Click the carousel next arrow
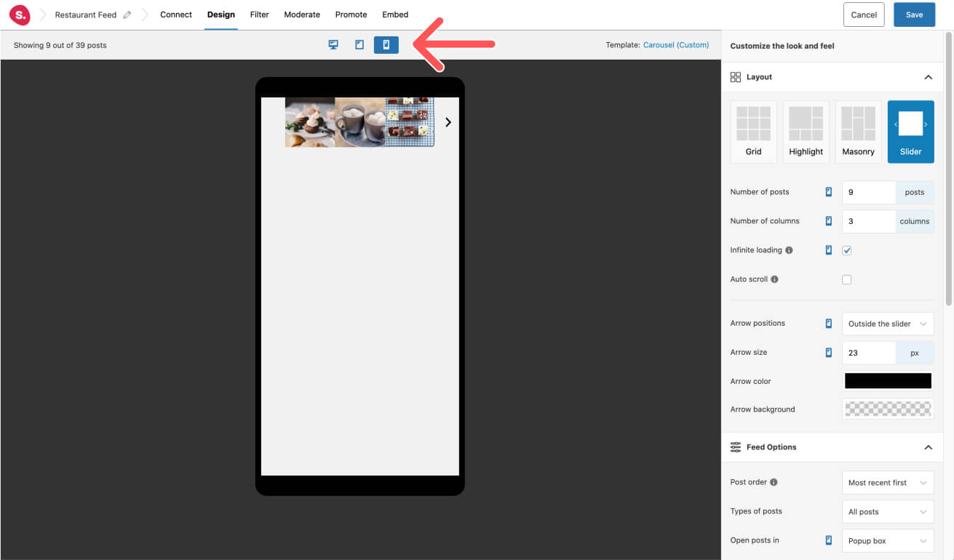This screenshot has width=954, height=560. tap(448, 122)
